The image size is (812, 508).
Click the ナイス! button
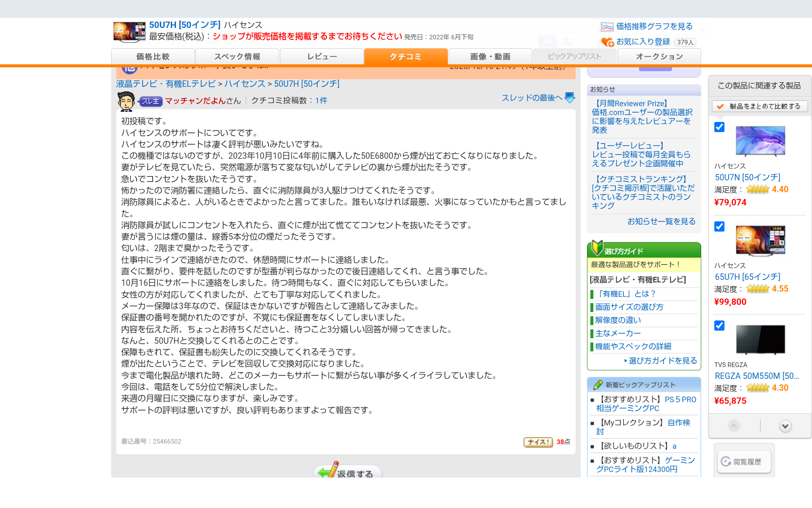(538, 442)
